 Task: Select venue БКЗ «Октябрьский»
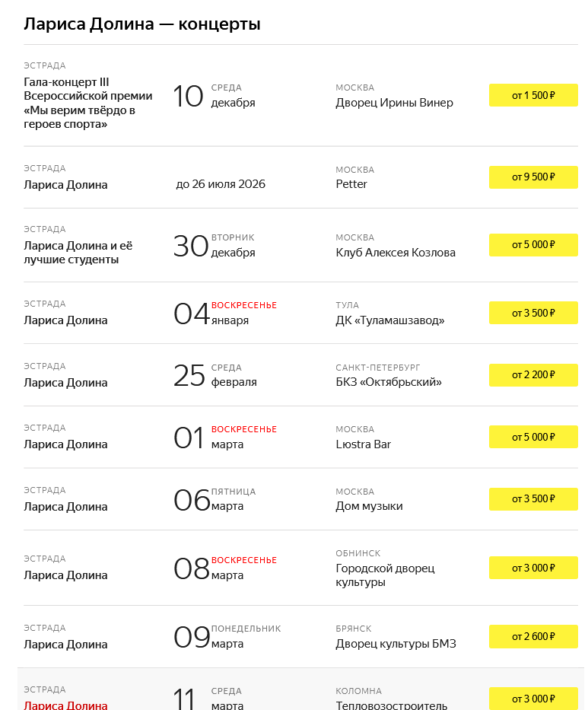pos(389,382)
